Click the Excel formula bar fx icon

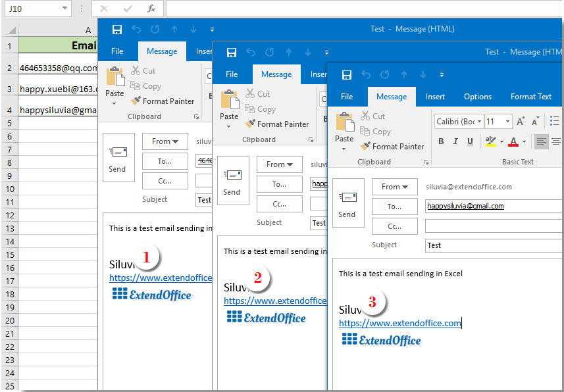[151, 9]
